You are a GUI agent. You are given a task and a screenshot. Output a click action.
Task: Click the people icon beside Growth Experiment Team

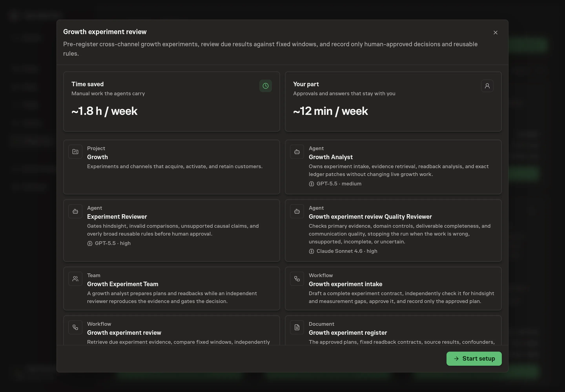pyautogui.click(x=75, y=279)
